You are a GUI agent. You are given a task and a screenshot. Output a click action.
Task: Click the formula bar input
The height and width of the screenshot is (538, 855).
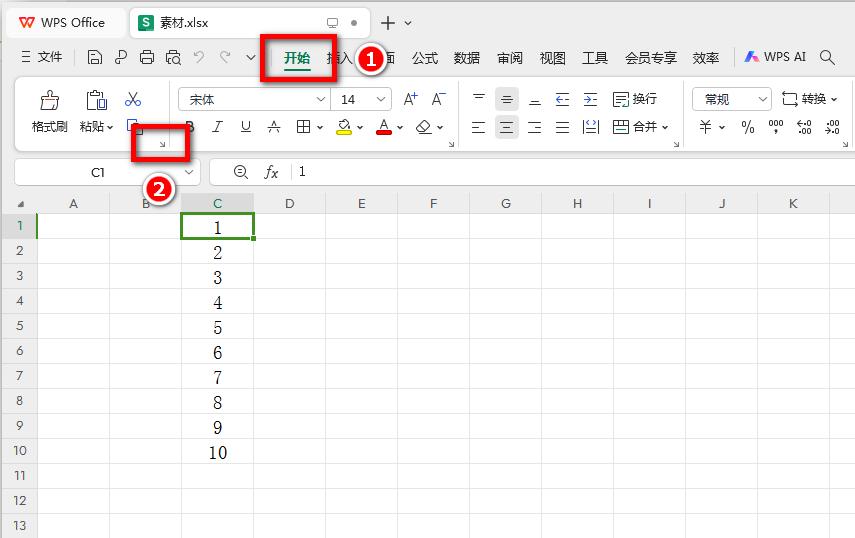point(573,172)
